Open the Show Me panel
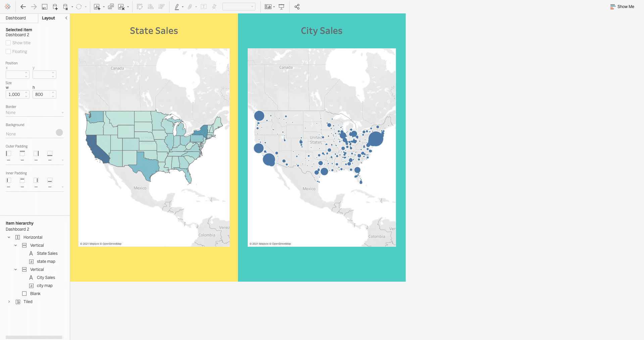 (x=622, y=6)
